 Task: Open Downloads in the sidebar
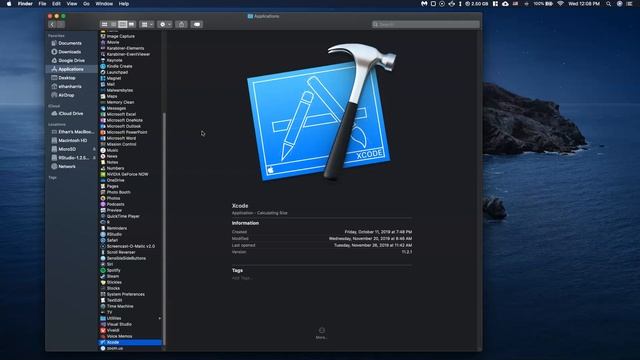[x=70, y=52]
